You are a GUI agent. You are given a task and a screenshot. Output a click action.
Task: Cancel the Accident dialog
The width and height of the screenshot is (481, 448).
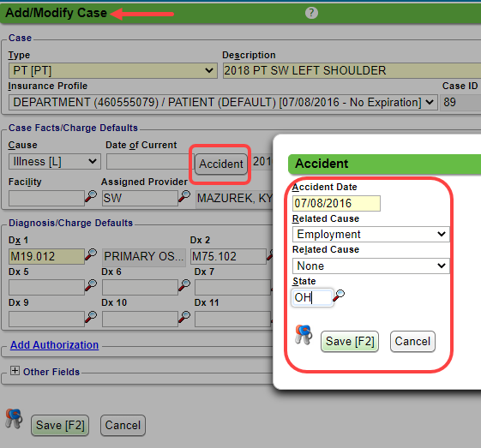click(x=412, y=342)
